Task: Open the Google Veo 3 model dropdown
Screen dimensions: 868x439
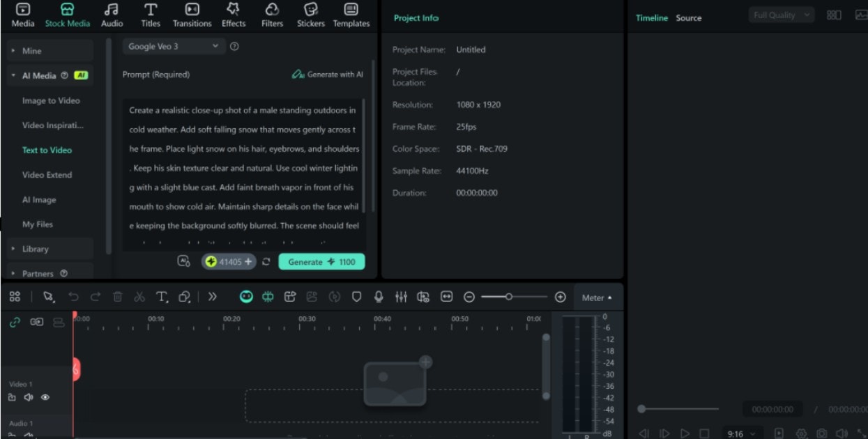Action: point(173,47)
